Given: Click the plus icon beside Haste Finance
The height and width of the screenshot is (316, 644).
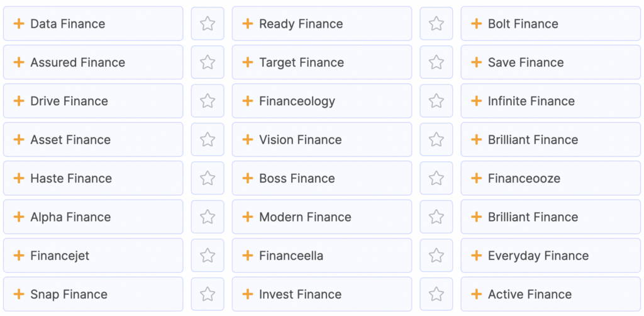Looking at the screenshot, I should [x=19, y=178].
